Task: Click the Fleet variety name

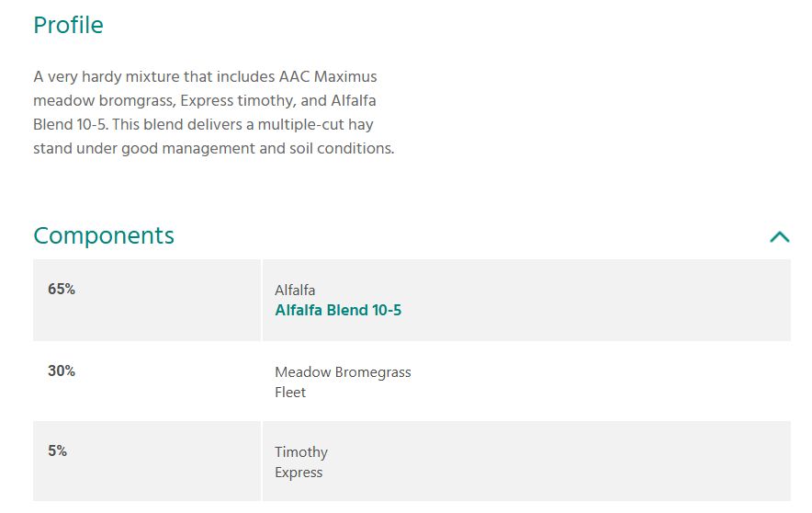Action: point(290,393)
